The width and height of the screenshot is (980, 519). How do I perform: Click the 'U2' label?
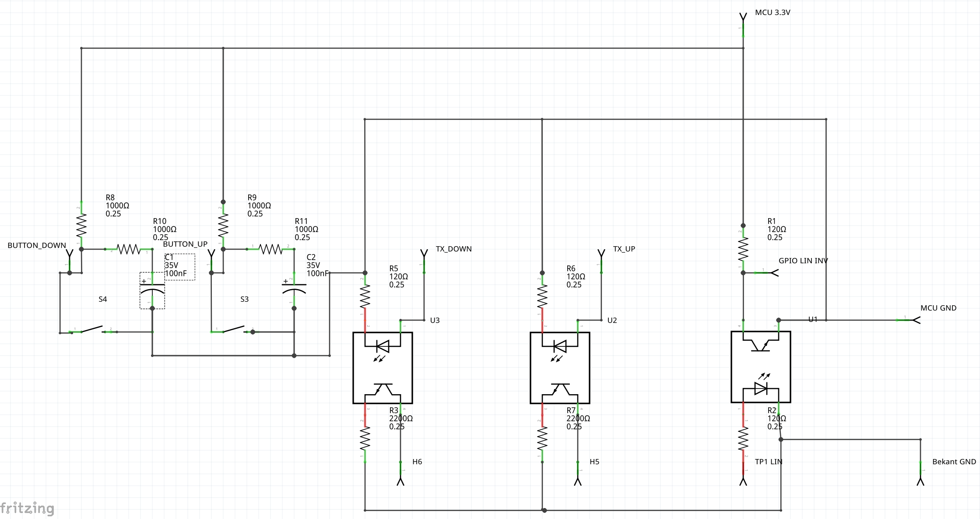[x=612, y=321]
